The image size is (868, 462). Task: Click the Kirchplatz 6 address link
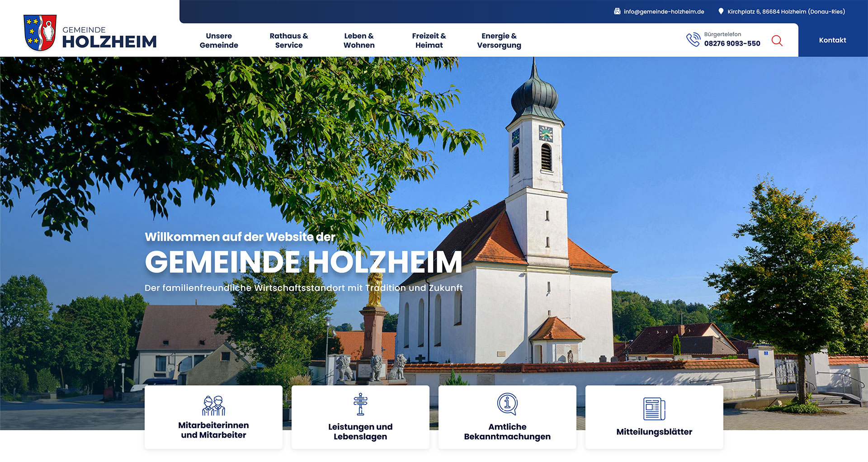(786, 12)
